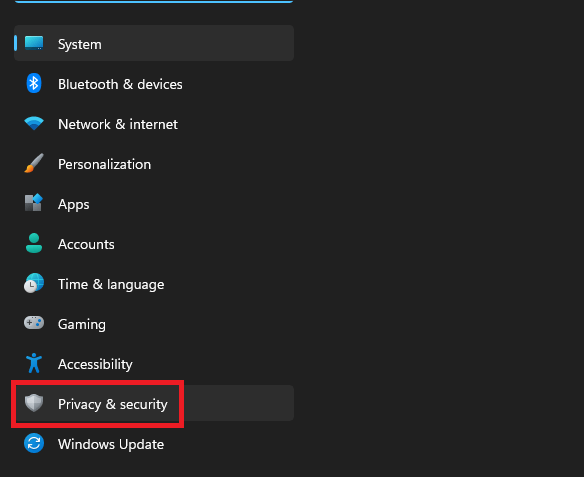Click the Accessibility figure icon

click(x=34, y=363)
